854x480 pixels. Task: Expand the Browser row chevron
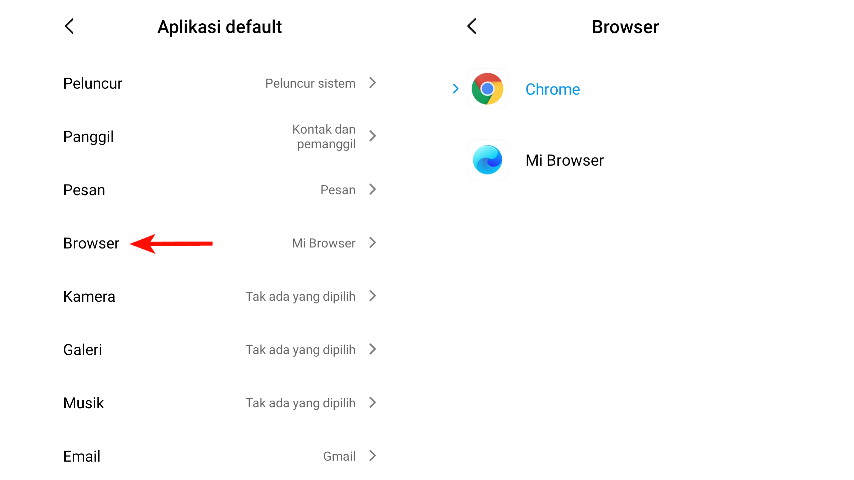point(373,243)
